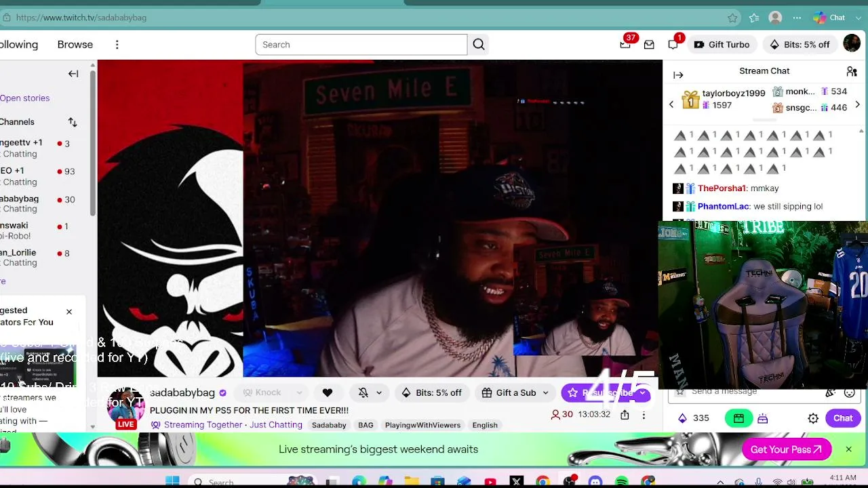This screenshot has height=488, width=868.
Task: Bookmark this page with the star icon
Action: coord(732,18)
